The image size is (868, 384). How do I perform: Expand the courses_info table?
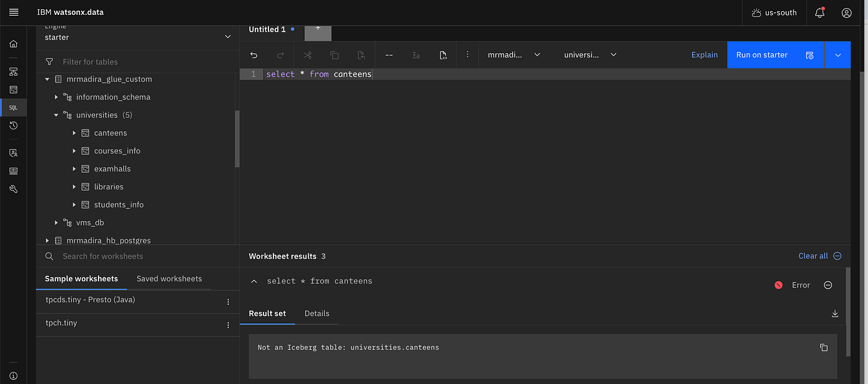tap(74, 151)
